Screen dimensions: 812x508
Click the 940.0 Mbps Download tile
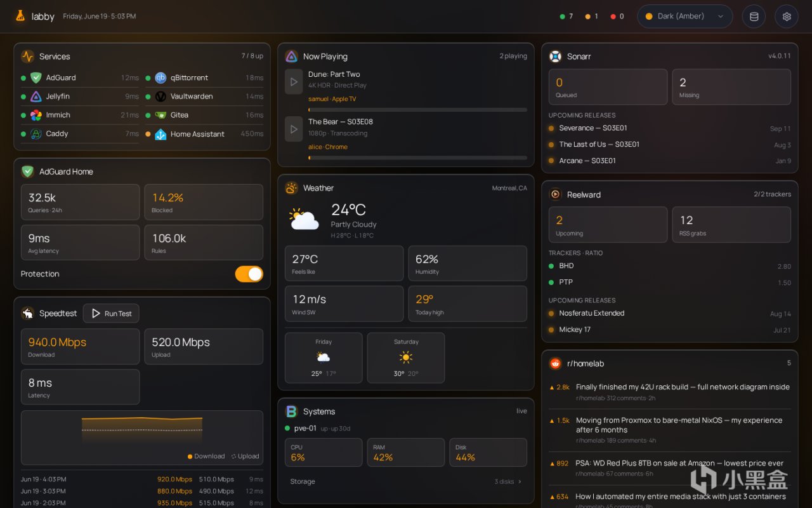point(80,347)
